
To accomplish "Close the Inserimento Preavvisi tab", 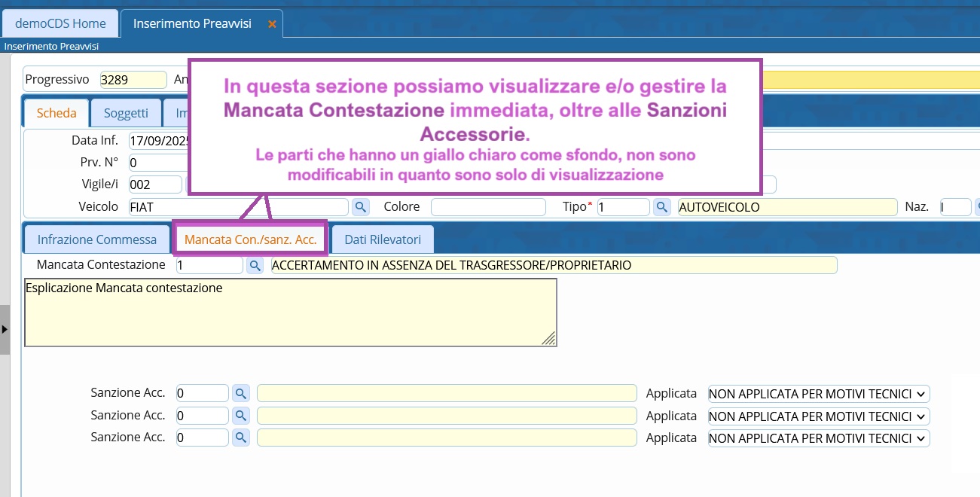I will point(273,24).
